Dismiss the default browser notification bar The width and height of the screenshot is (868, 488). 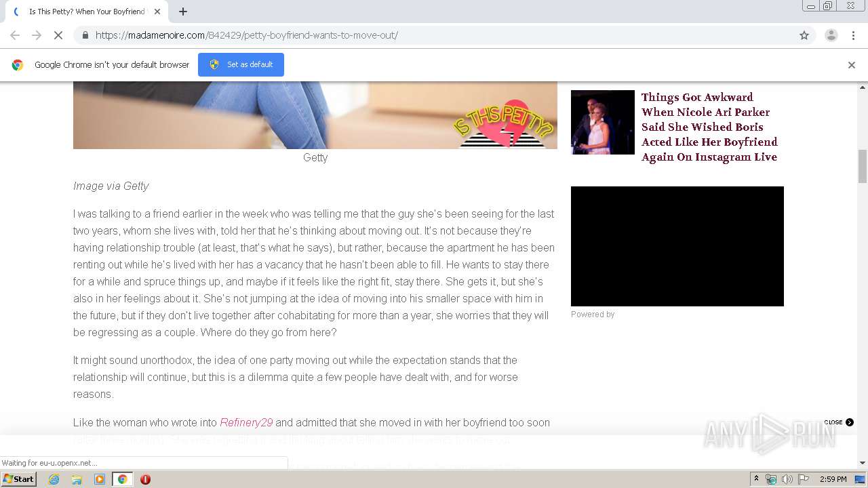[x=852, y=65]
